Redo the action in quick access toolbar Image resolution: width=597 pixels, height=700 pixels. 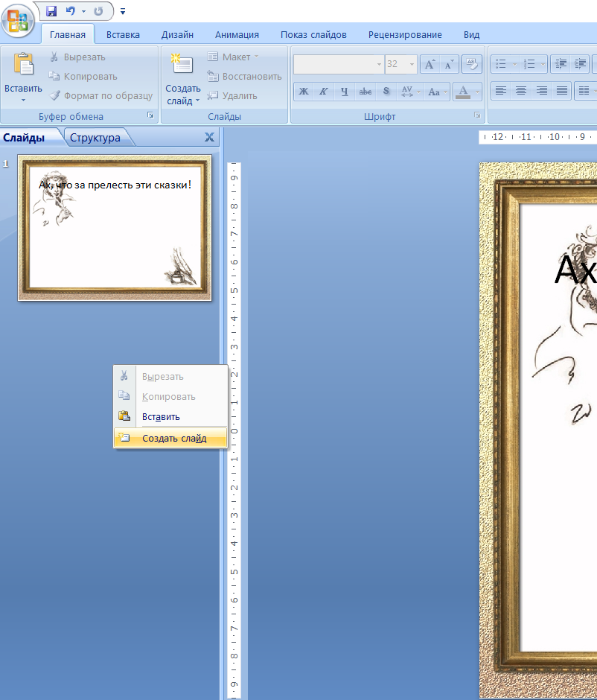click(98, 11)
